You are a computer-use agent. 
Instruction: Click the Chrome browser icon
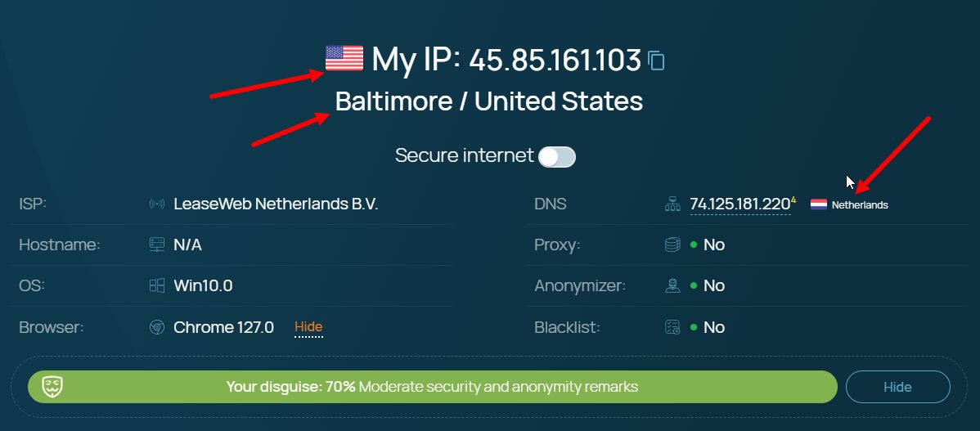[x=157, y=327]
